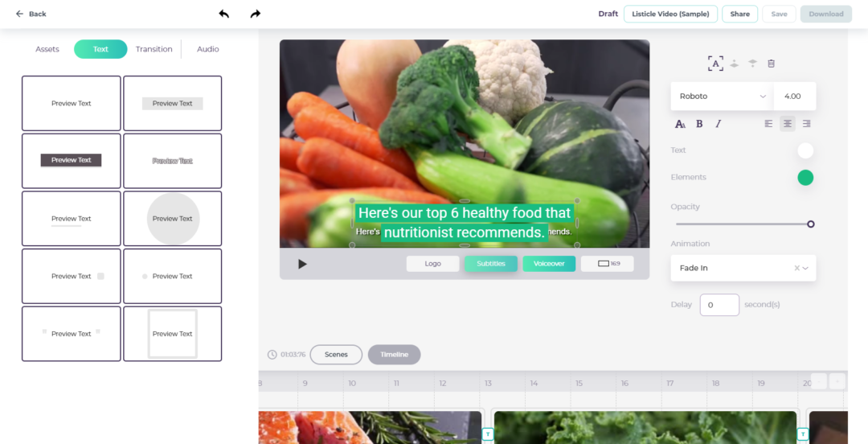Open the 16:9 aspect ratio selector
The width and height of the screenshot is (868, 444).
pos(608,264)
